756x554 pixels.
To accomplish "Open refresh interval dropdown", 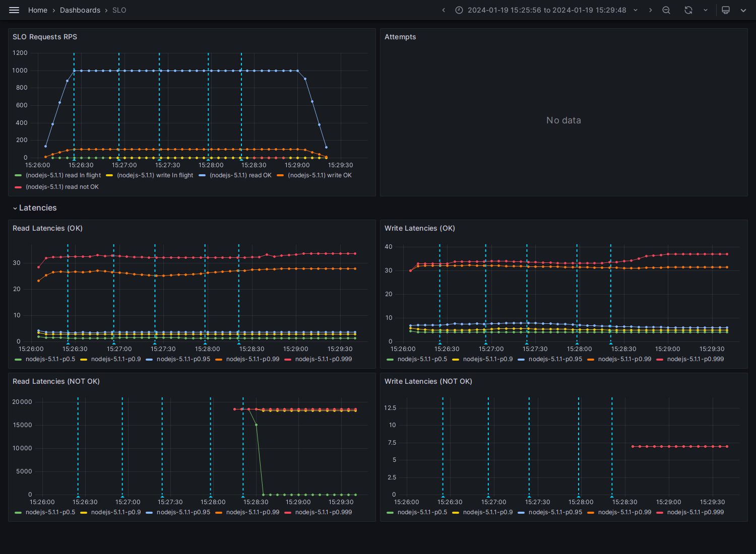I will tap(706, 10).
